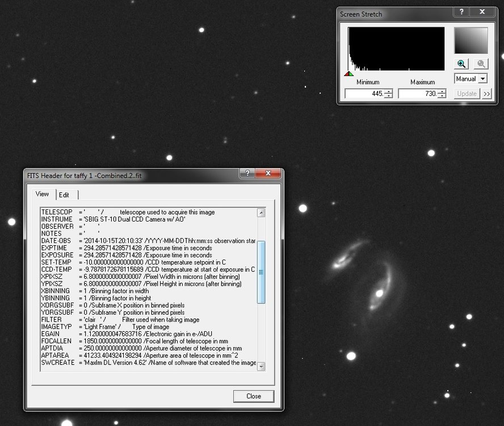Click the red X on FITS Header titlebar
This screenshot has width=504, height=426.
click(268, 173)
